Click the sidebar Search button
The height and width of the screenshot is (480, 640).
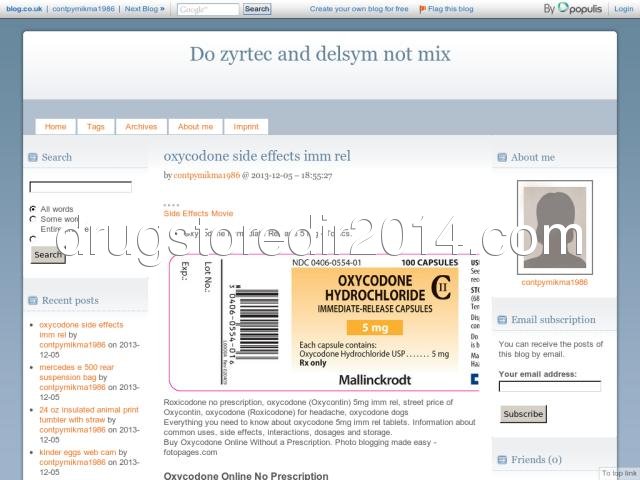[48, 255]
